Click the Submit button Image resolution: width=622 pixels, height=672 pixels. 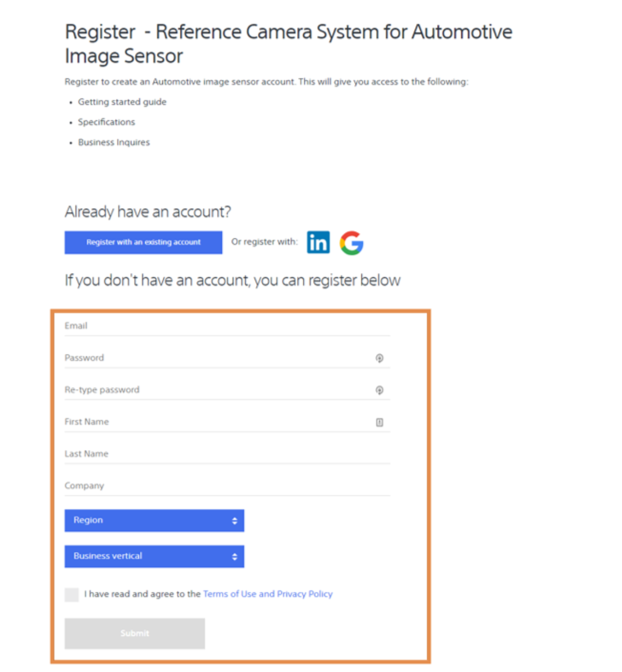[135, 633]
